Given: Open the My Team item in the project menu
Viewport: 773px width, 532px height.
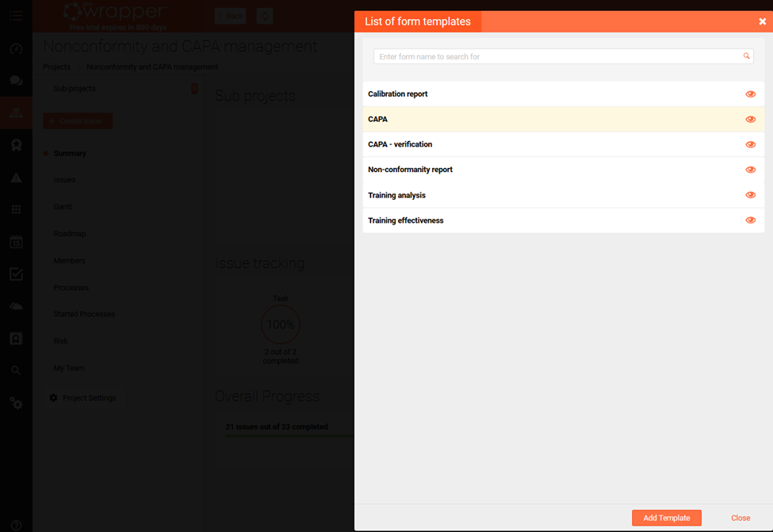Looking at the screenshot, I should [x=69, y=368].
